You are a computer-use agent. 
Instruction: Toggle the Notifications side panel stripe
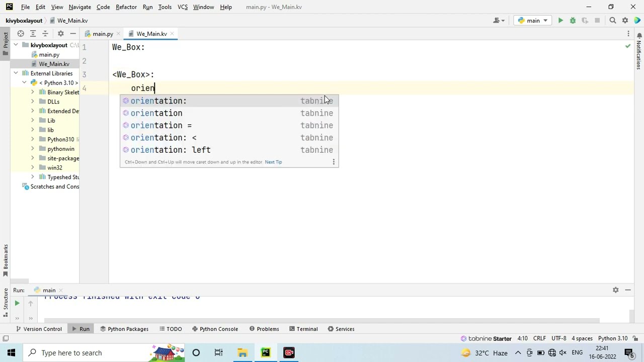coord(639,52)
